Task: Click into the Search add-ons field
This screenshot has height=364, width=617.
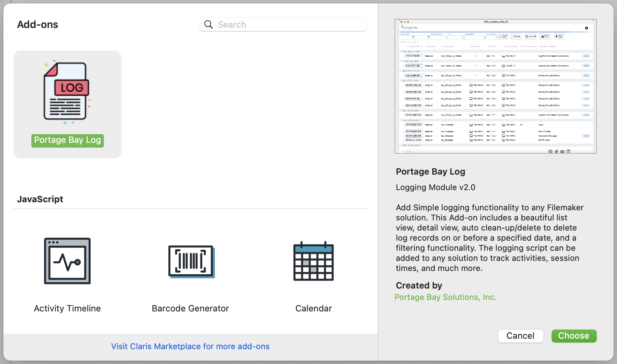Action: coord(283,25)
